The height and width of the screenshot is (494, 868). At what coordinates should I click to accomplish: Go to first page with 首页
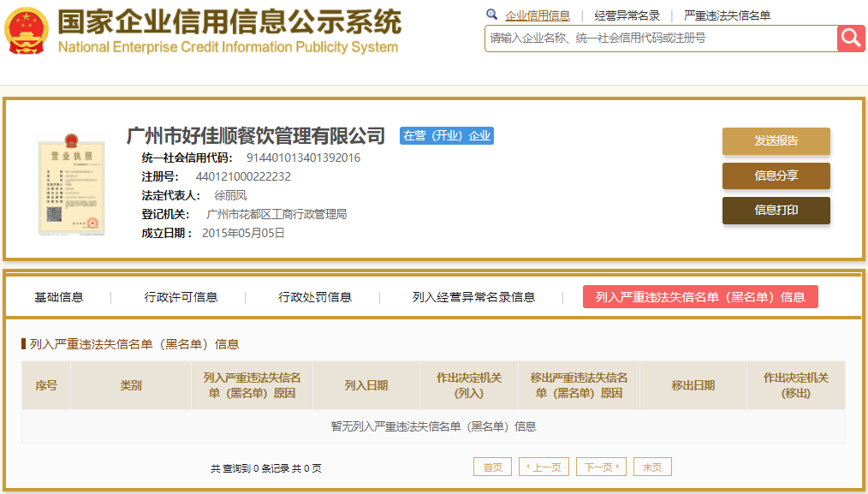493,467
